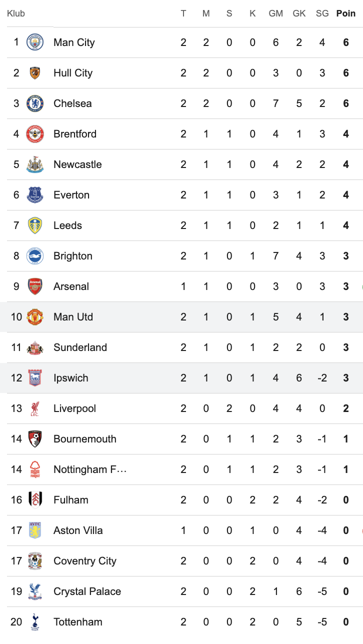The image size is (363, 644).
Task: Click the Klub column header
Action: point(16,13)
